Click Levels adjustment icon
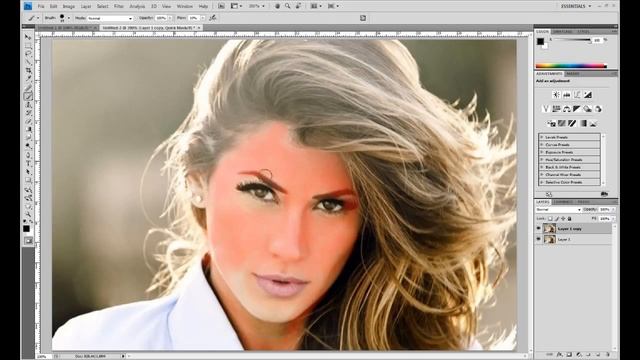Viewport: 640px width, 360px height. pos(567,95)
